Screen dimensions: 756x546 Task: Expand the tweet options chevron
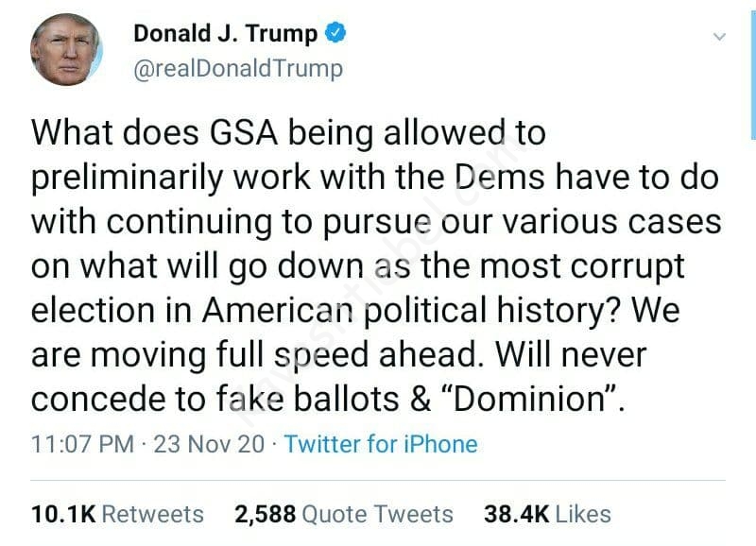coord(719,38)
